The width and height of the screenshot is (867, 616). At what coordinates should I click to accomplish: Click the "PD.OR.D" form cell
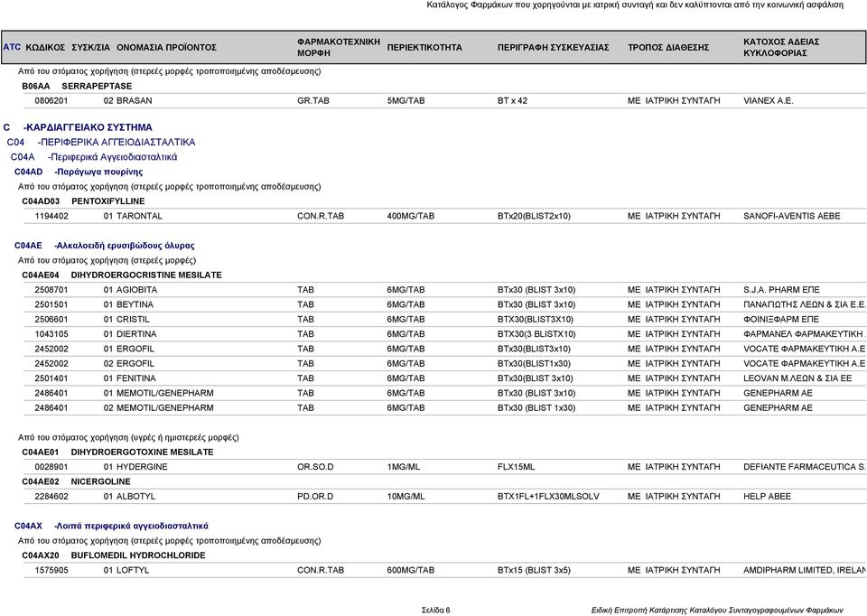pyautogui.click(x=315, y=497)
